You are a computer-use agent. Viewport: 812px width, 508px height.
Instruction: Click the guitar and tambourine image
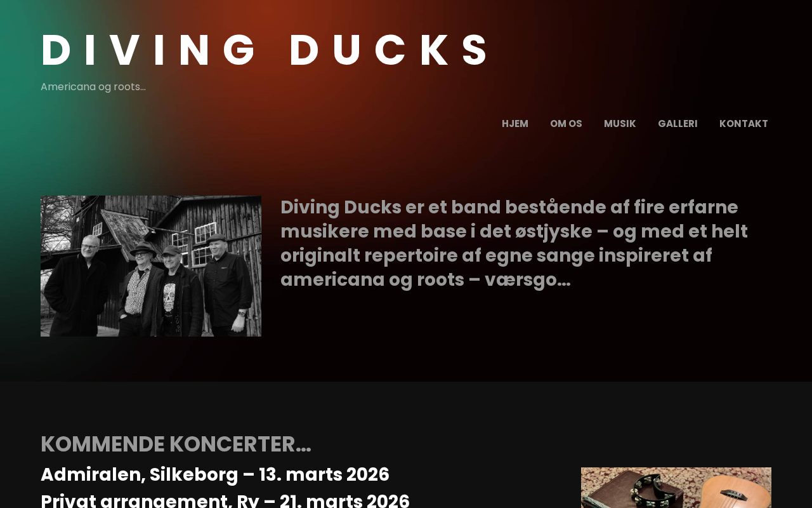click(x=676, y=488)
